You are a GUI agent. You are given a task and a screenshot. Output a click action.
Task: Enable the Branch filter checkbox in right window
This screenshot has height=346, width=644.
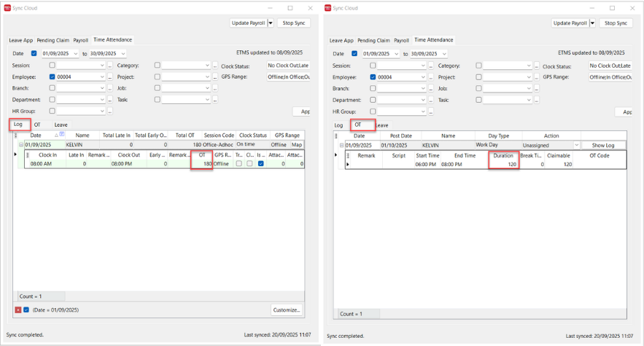coord(373,88)
